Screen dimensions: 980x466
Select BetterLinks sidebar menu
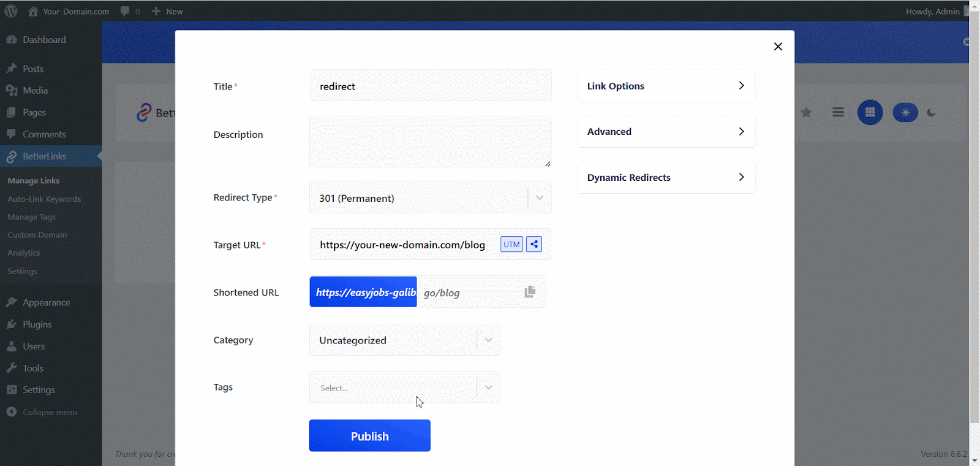(x=51, y=156)
